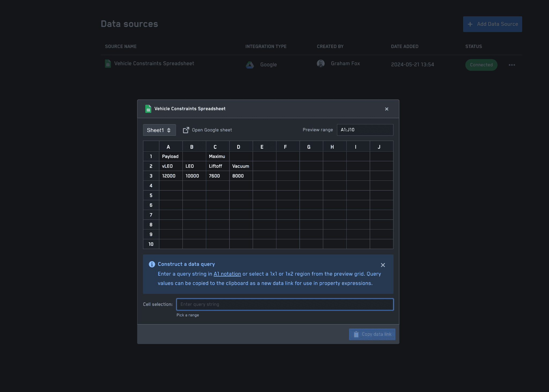Close the Vehicle Constraints Spreadsheet dialog
This screenshot has height=392, width=549.
[387, 109]
